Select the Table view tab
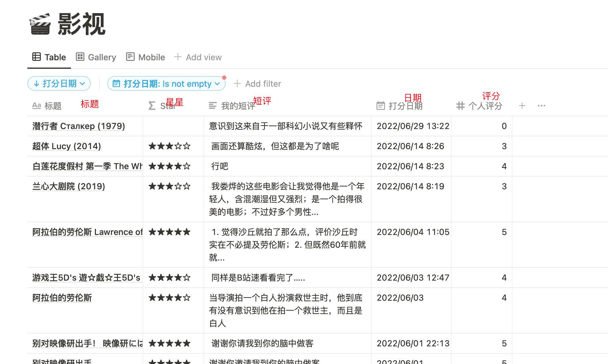The image size is (608, 364). (x=49, y=57)
